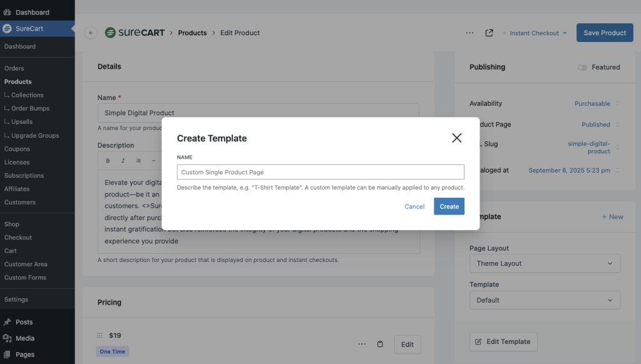The height and width of the screenshot is (364, 641).
Task: Click the italic formatting icon in description
Action: pos(123,161)
